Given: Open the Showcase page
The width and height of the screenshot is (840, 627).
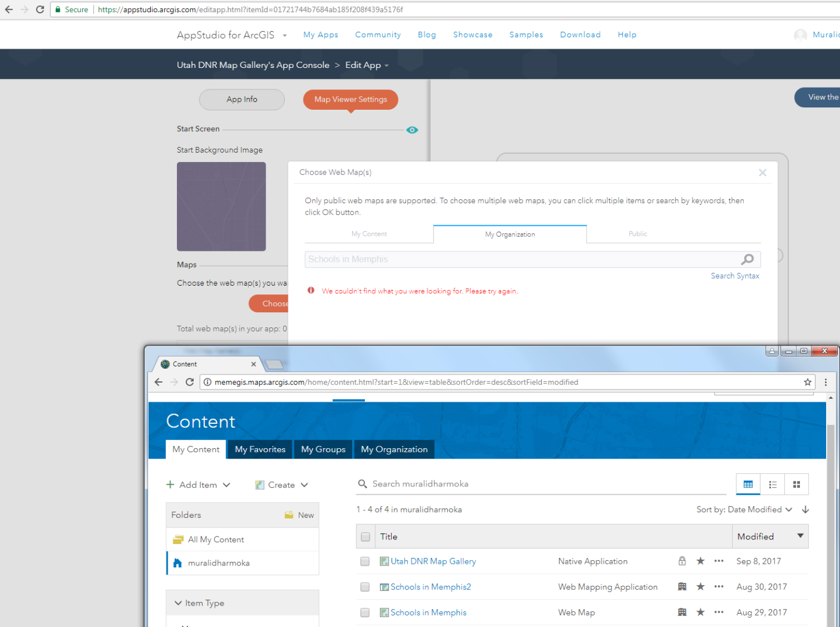Looking at the screenshot, I should click(473, 35).
